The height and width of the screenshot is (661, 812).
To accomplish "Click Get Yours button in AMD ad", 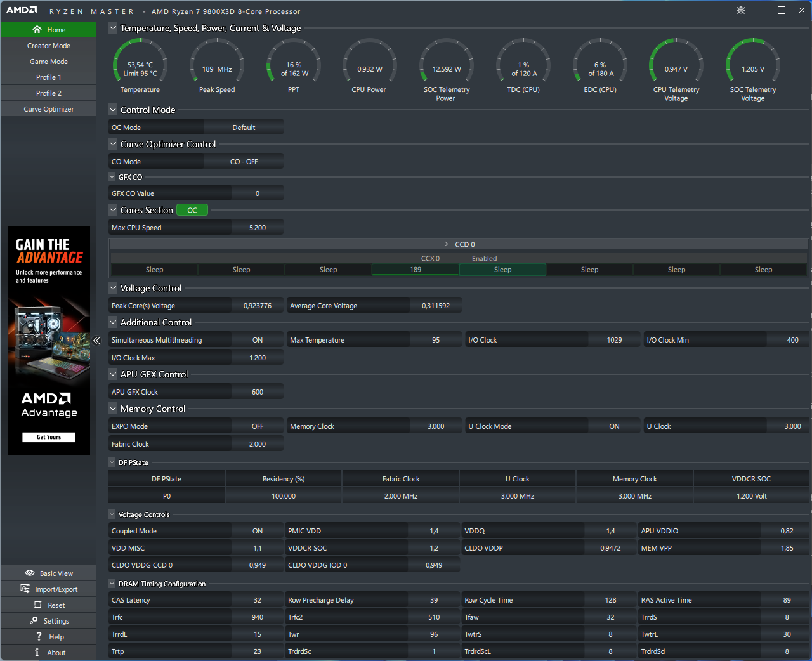I will [x=49, y=437].
